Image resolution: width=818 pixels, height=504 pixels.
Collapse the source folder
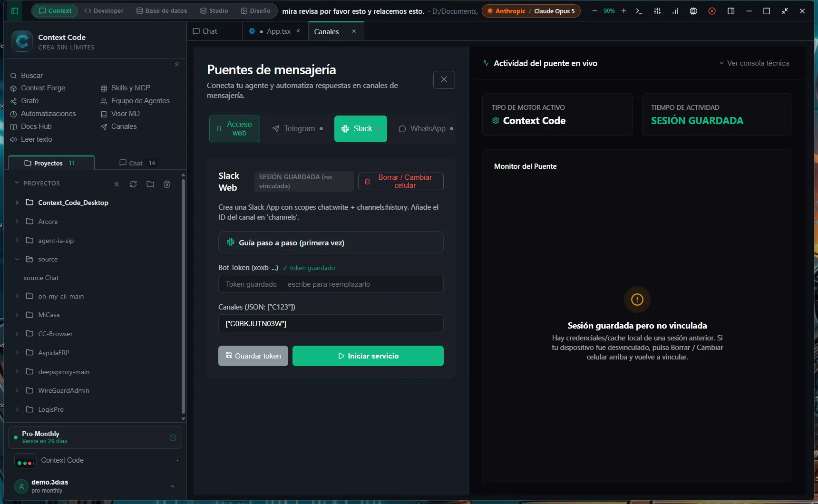[x=17, y=259]
